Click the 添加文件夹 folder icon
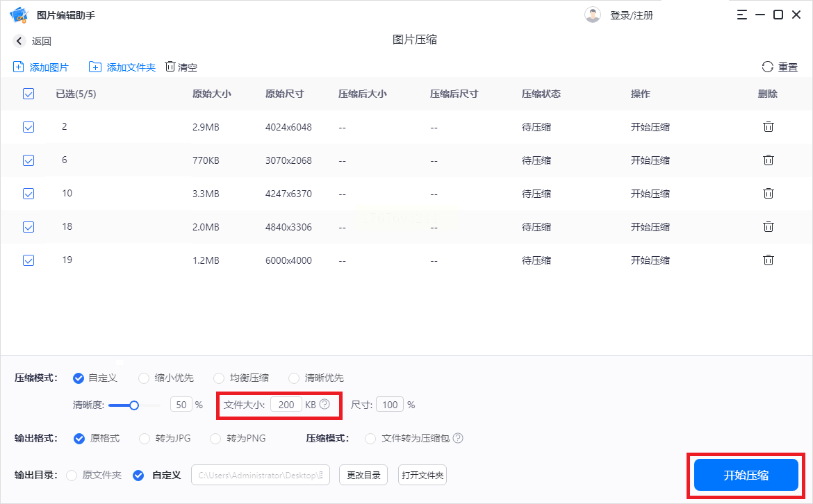This screenshot has width=813, height=504. click(x=95, y=67)
